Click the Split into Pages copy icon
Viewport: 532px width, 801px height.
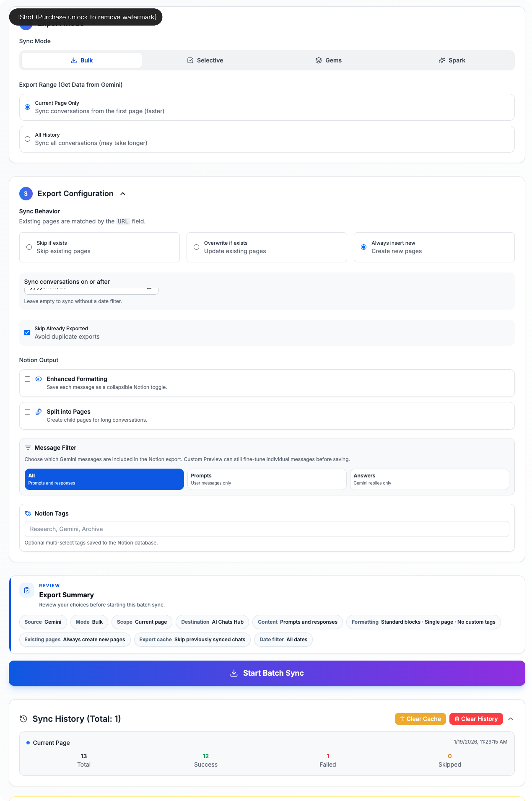(39, 412)
